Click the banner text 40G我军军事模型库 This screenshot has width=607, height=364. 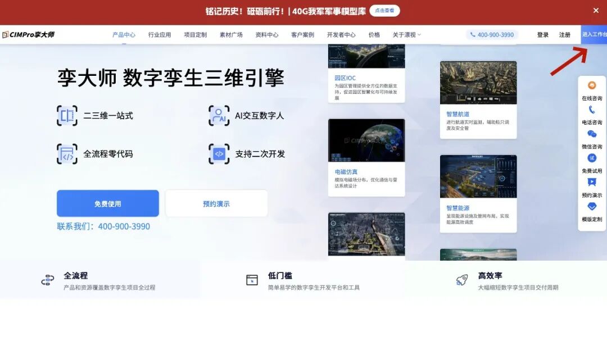click(x=329, y=11)
